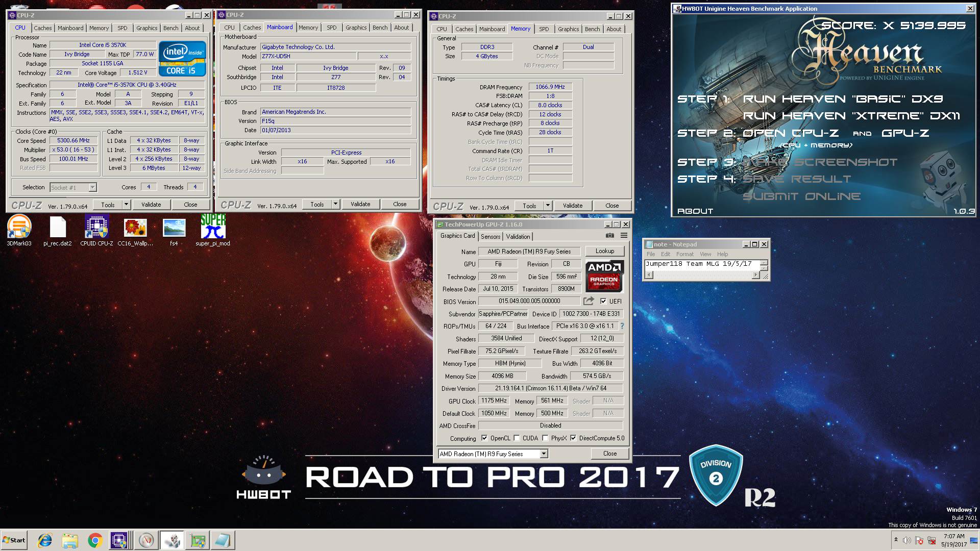This screenshot has height=551, width=980.
Task: Click Notepad horizontal scrollbar left arrow
Action: point(649,275)
